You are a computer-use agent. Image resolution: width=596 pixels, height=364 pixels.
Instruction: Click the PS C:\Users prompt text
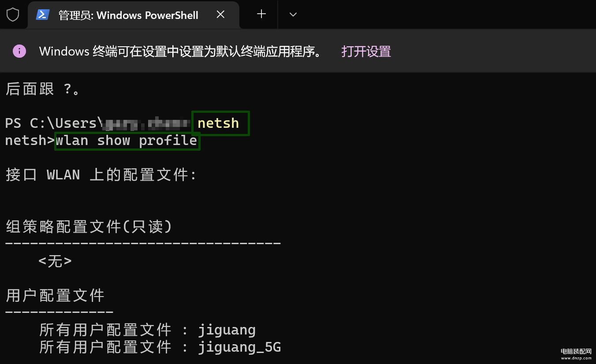(x=51, y=123)
